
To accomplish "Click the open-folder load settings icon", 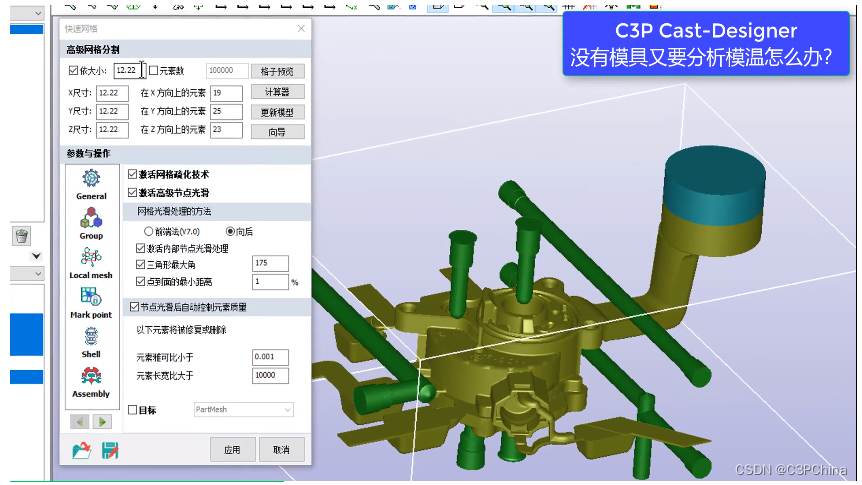I will (x=81, y=450).
